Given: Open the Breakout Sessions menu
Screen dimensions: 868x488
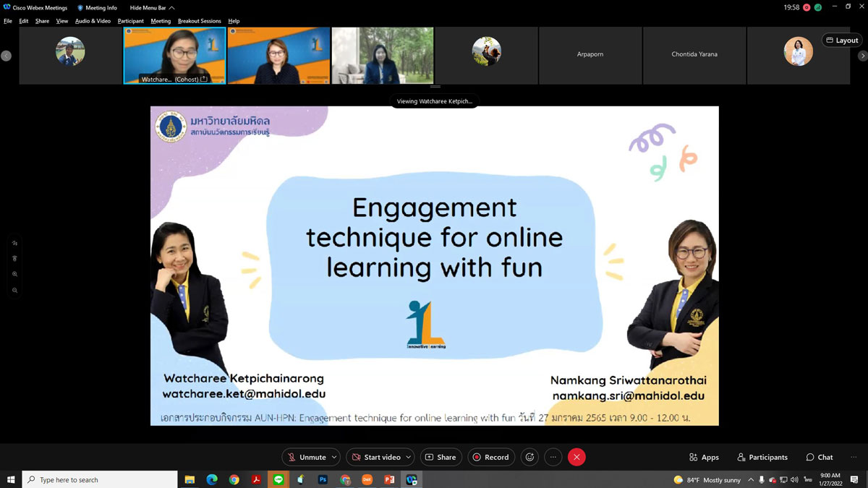Looking at the screenshot, I should [200, 21].
